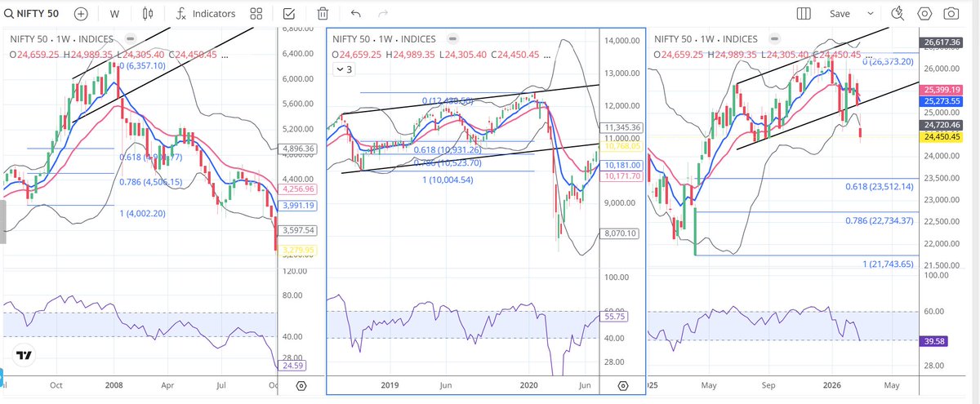Click the 3,597.54 price label

coord(298,231)
